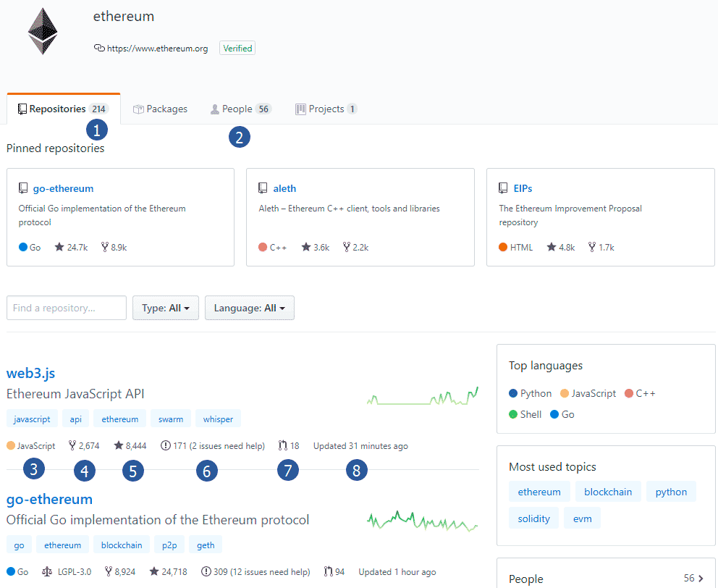The width and height of the screenshot is (718, 588).
Task: Open the Projects tab
Action: click(x=326, y=109)
